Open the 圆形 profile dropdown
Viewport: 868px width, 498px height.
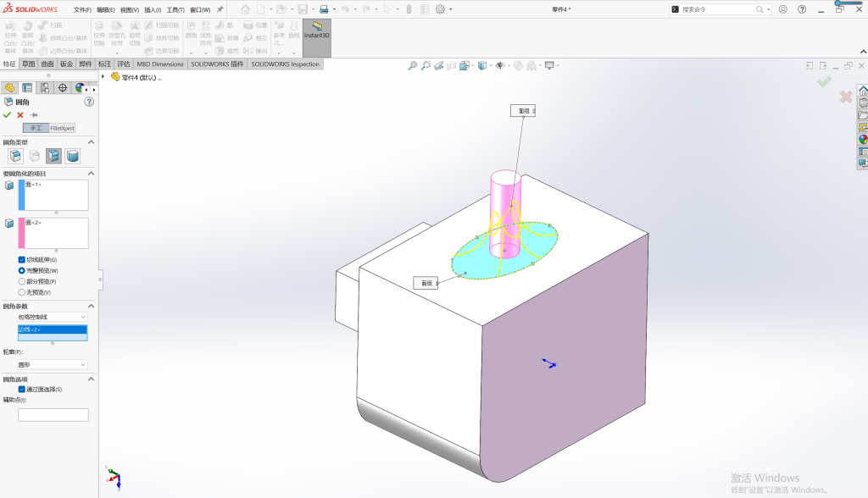pos(53,365)
